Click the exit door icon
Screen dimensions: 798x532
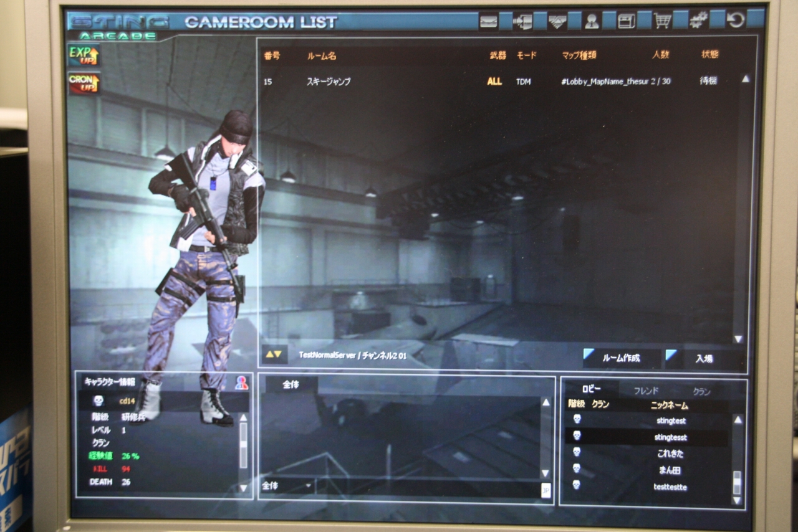click(522, 21)
